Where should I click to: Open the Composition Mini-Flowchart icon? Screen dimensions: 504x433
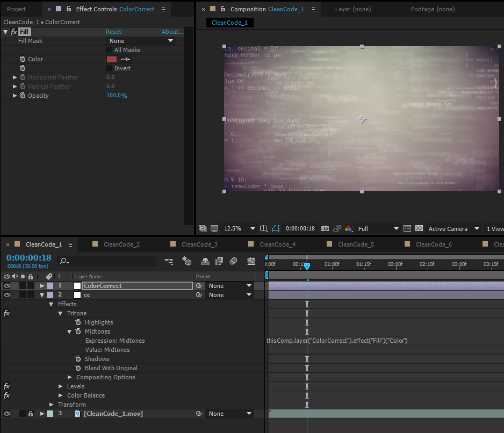tap(169, 262)
